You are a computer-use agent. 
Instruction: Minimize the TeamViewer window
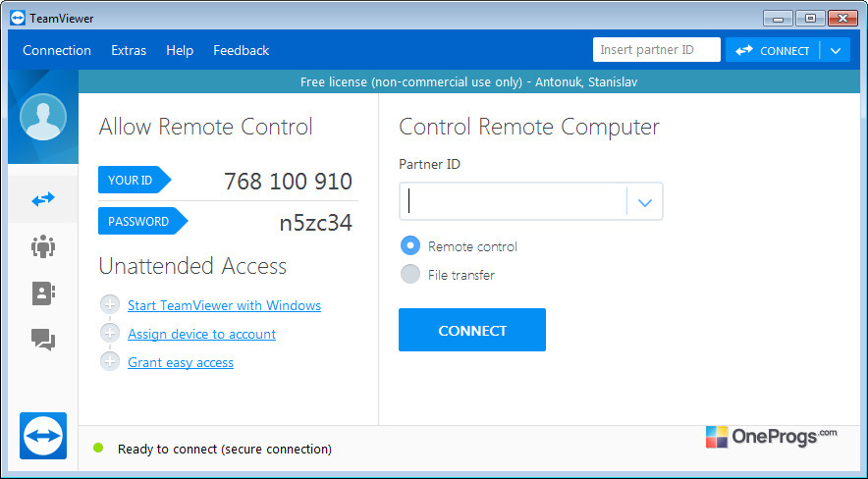tap(778, 19)
